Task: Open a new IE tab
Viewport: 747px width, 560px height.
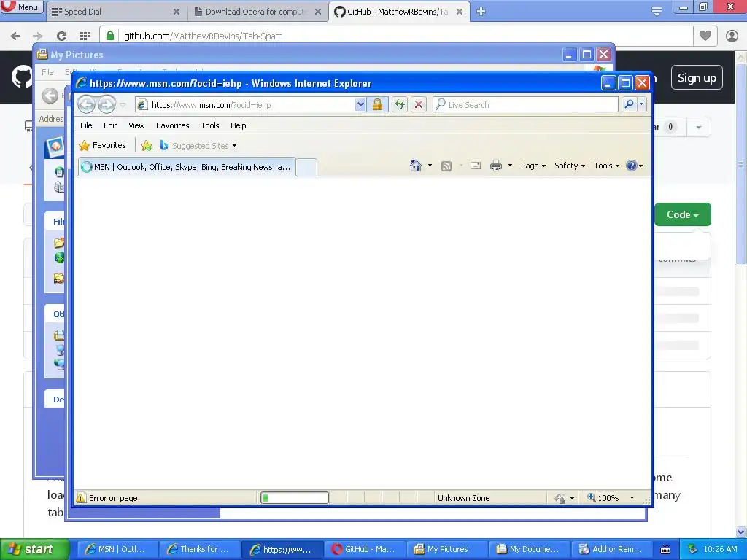Action: [306, 167]
